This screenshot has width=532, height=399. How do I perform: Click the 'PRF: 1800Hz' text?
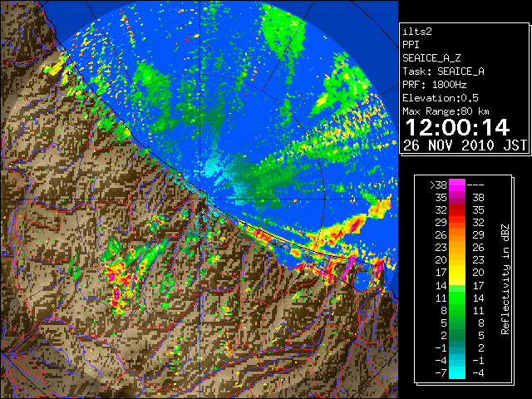click(434, 85)
